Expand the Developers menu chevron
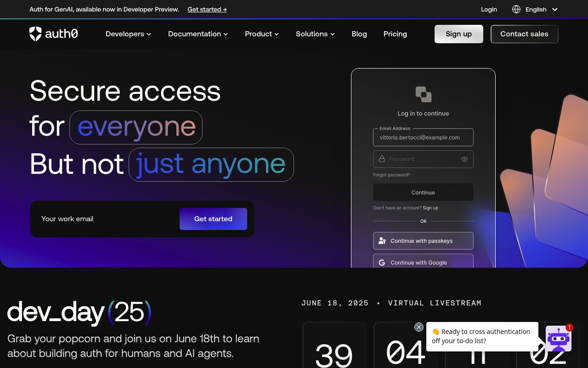 (149, 34)
